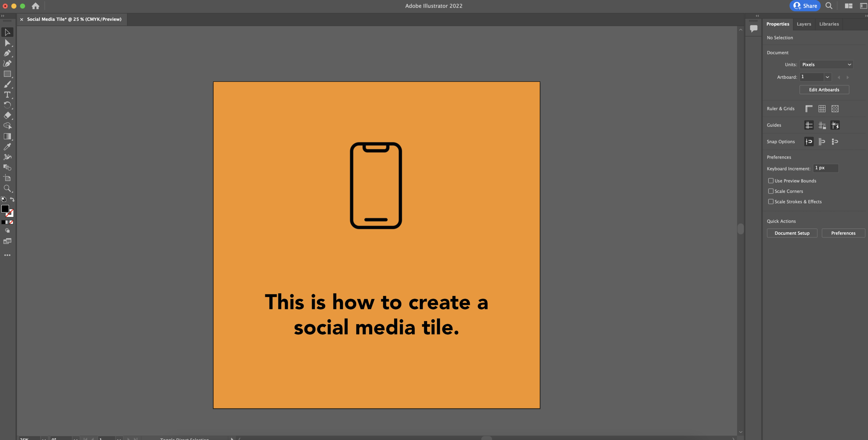Select the Pen tool

click(7, 53)
